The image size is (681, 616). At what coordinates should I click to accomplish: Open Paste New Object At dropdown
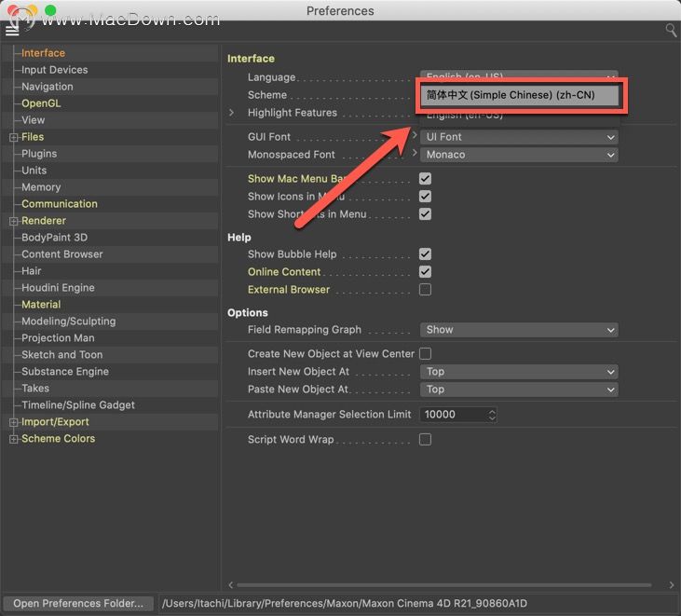tap(519, 390)
